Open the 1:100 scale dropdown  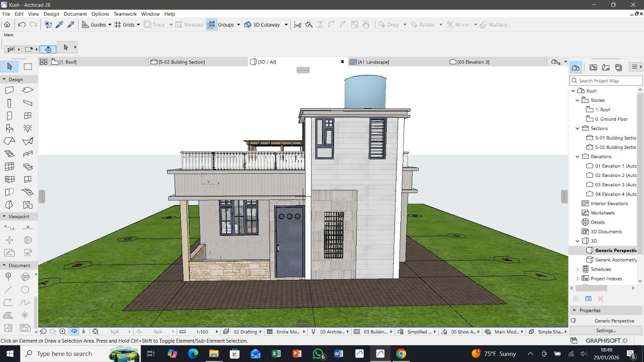[x=217, y=332]
